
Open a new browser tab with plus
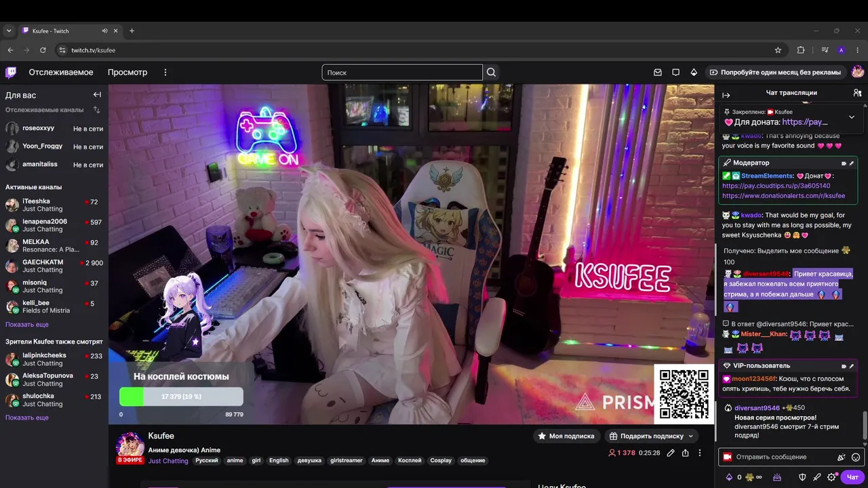point(132,30)
